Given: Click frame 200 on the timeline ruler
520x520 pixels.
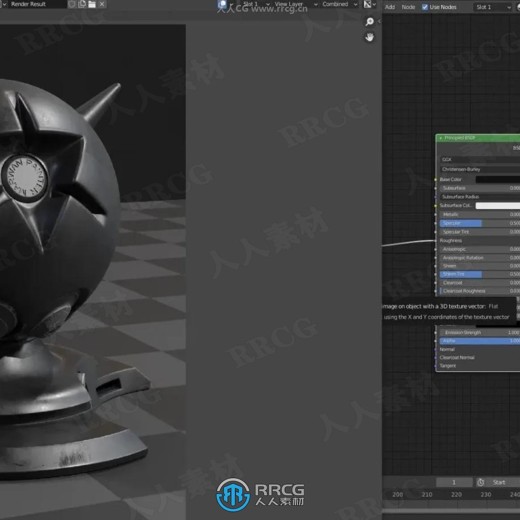Looking at the screenshot, I should tap(398, 495).
